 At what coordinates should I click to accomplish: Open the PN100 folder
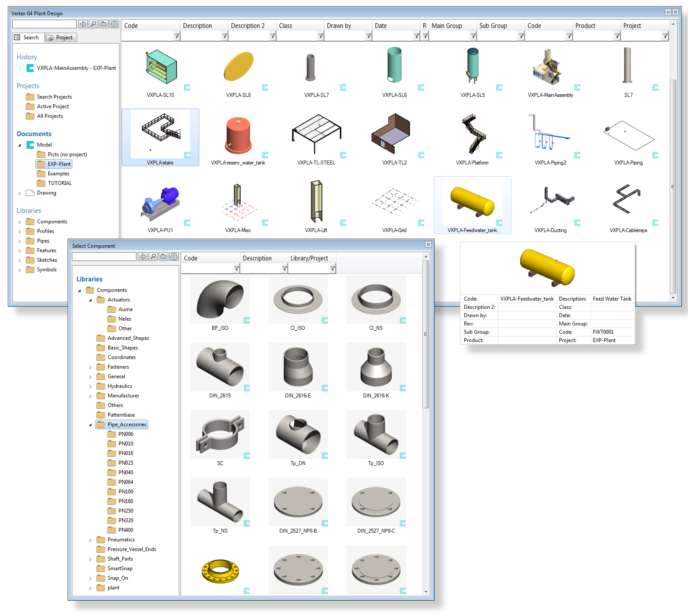pos(120,492)
